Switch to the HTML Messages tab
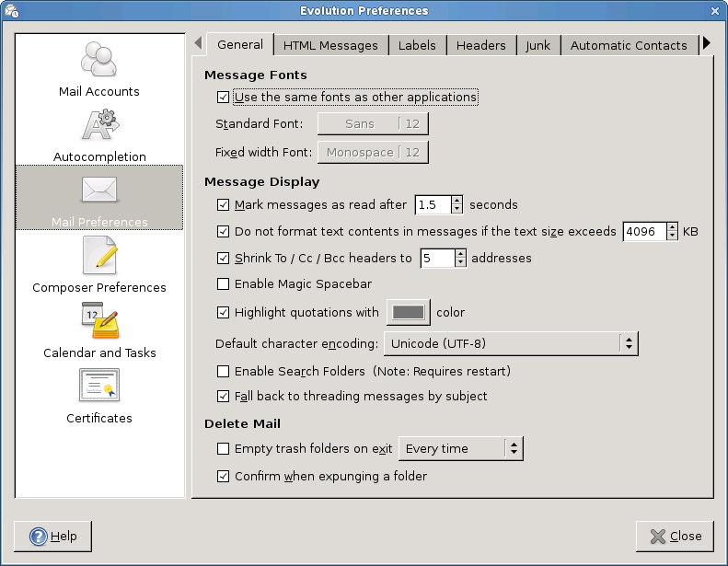This screenshot has width=728, height=566. pos(330,45)
